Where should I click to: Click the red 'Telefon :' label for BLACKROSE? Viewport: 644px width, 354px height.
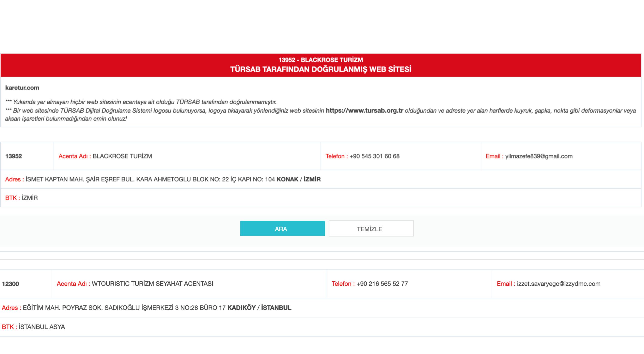pyautogui.click(x=336, y=156)
